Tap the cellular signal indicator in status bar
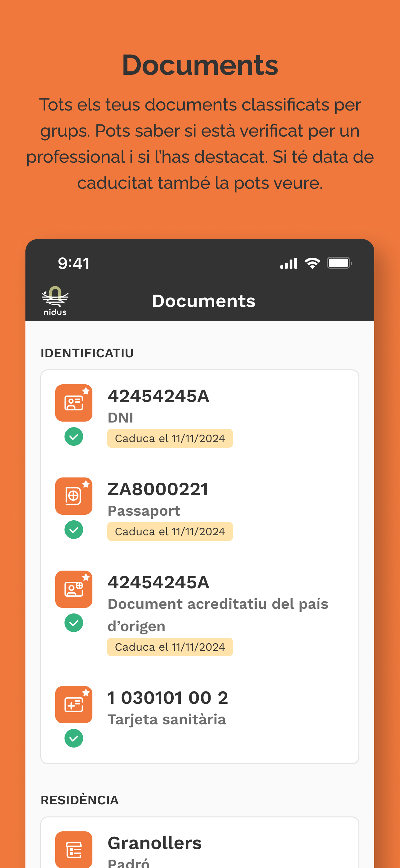The image size is (400, 868). [x=289, y=263]
